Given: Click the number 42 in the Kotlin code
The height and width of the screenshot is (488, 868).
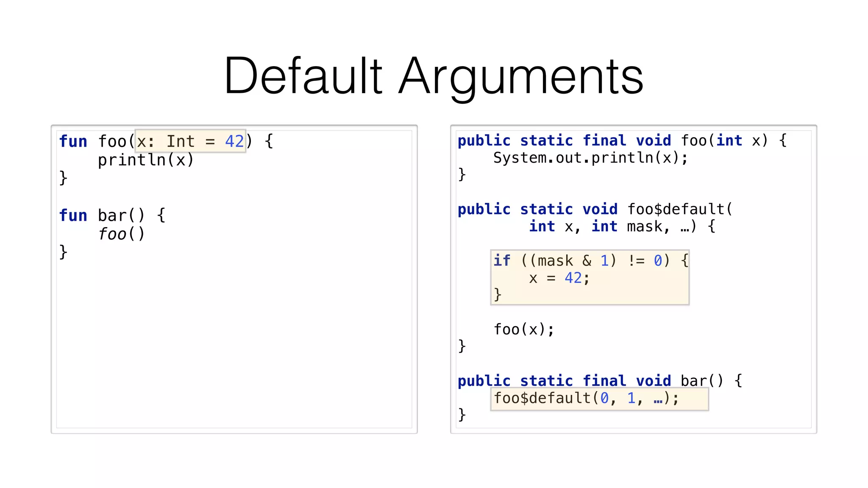Looking at the screenshot, I should click(234, 141).
